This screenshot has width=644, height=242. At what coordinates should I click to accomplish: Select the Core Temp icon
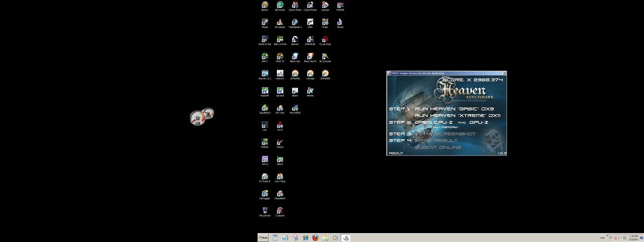tap(280, 177)
